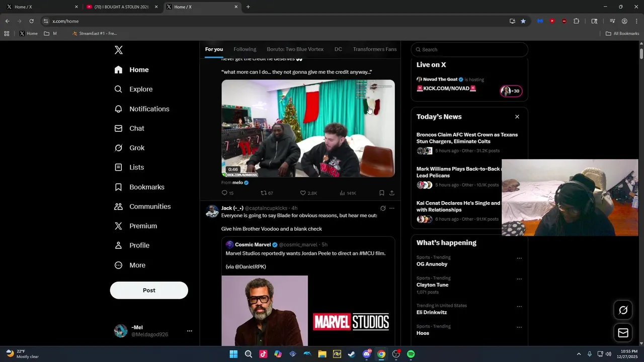Image resolution: width=644 pixels, height=362 pixels.
Task: Click the Search X input field
Action: pyautogui.click(x=469, y=49)
